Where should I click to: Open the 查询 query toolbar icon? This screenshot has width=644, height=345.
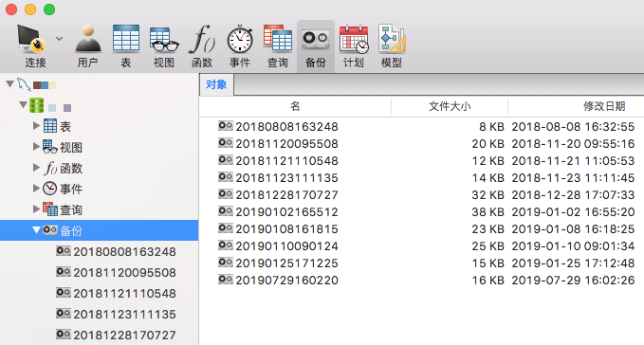click(x=278, y=38)
